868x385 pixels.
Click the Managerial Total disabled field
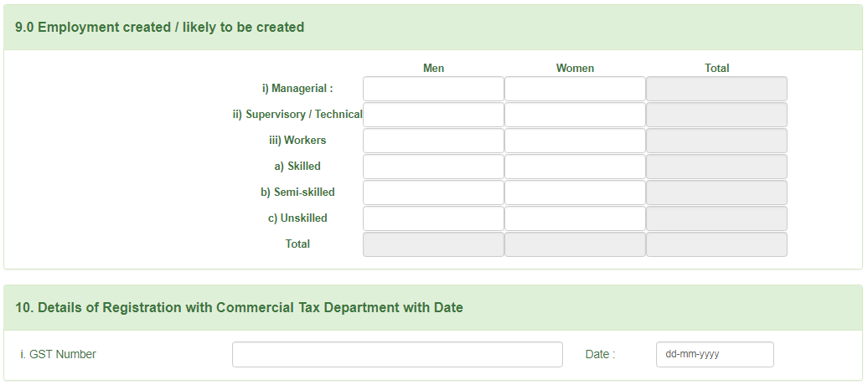pyautogui.click(x=716, y=89)
